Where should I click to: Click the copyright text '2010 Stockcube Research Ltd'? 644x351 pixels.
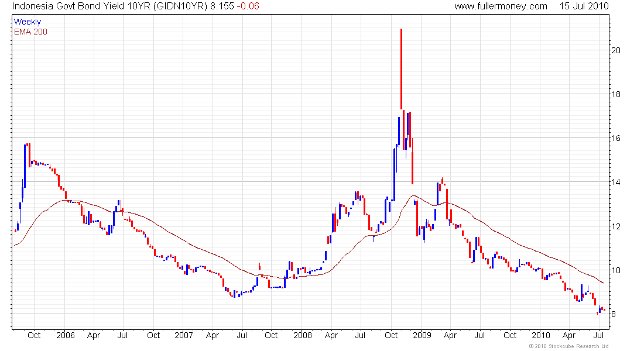[x=570, y=346]
